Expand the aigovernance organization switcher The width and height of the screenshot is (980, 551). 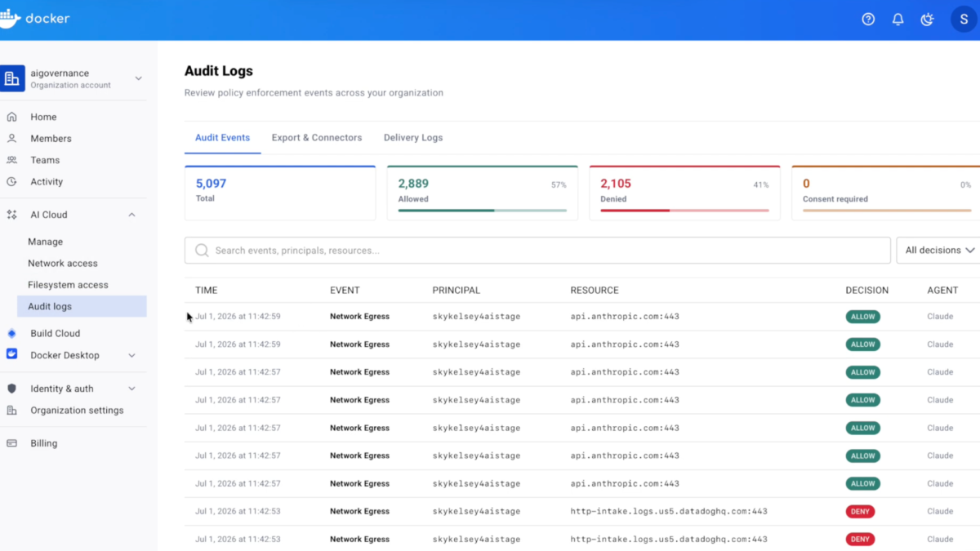tap(138, 78)
